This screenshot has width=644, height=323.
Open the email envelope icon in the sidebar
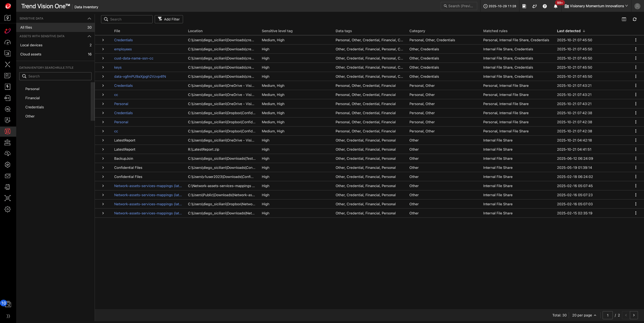coord(8,176)
